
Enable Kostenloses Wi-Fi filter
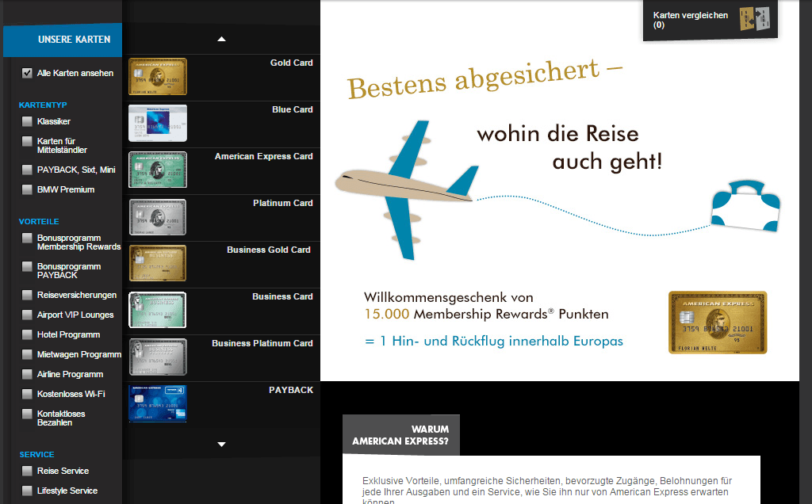(27, 394)
